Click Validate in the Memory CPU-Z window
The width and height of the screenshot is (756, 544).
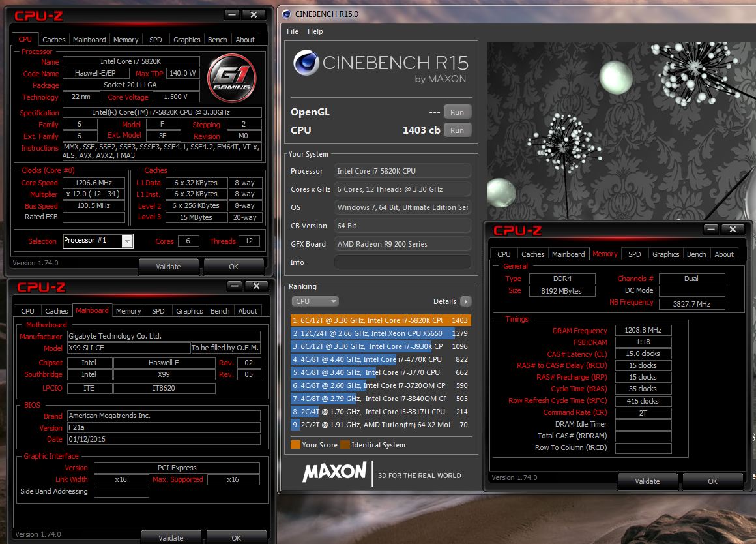click(x=647, y=481)
